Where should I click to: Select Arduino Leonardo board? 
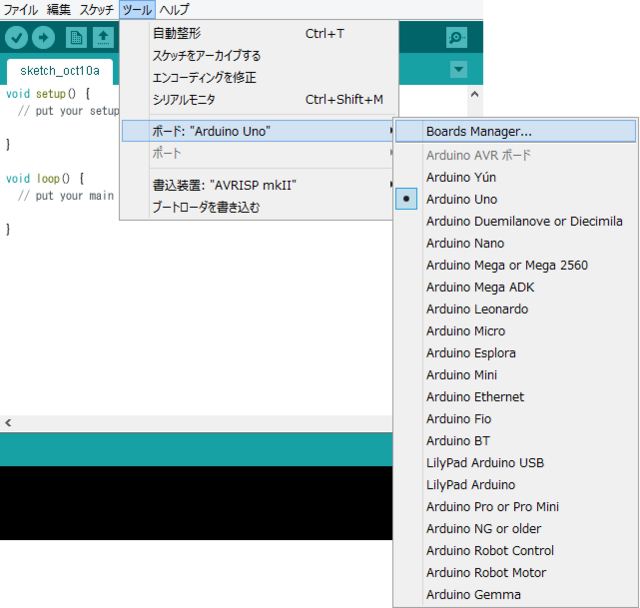click(516, 309)
